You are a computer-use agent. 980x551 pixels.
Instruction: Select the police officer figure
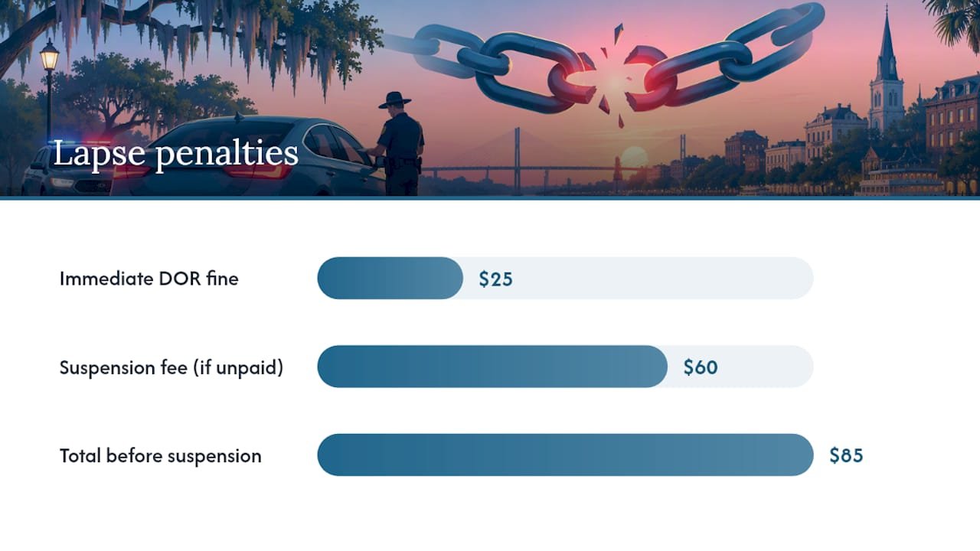399,143
